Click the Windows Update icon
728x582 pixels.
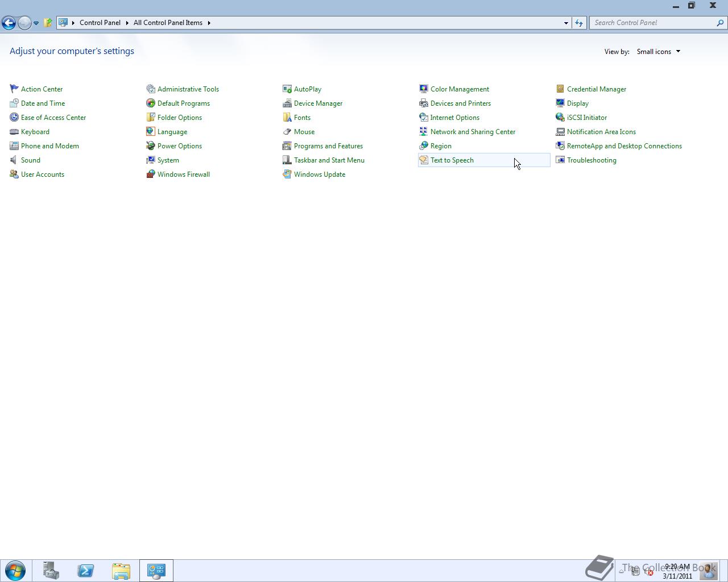pos(287,174)
